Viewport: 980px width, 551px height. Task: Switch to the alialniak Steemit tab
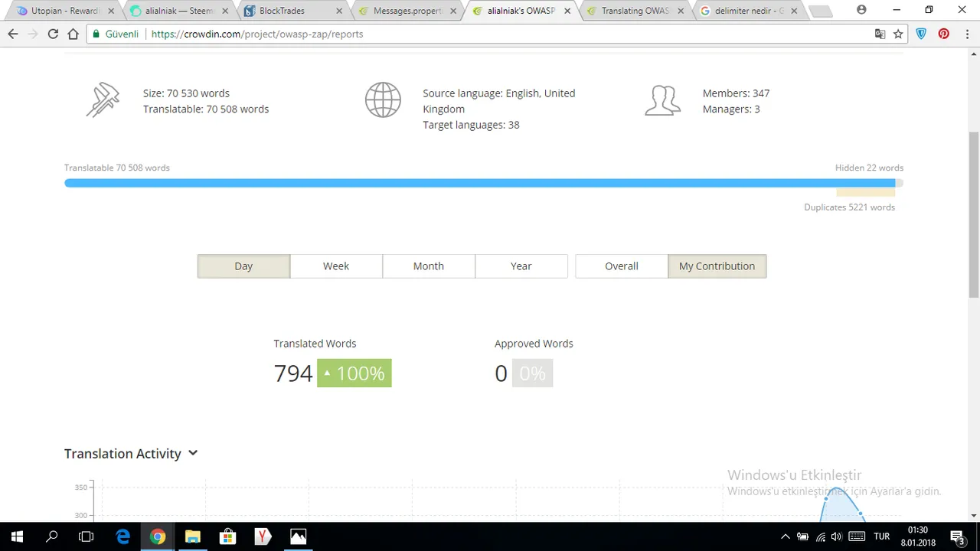tap(179, 11)
